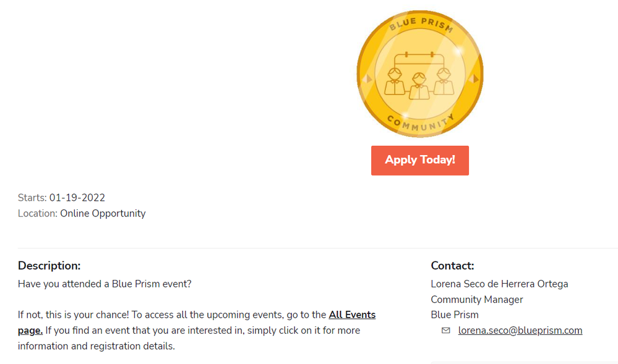
Task: Click the Community Manager job title
Action: [477, 300]
